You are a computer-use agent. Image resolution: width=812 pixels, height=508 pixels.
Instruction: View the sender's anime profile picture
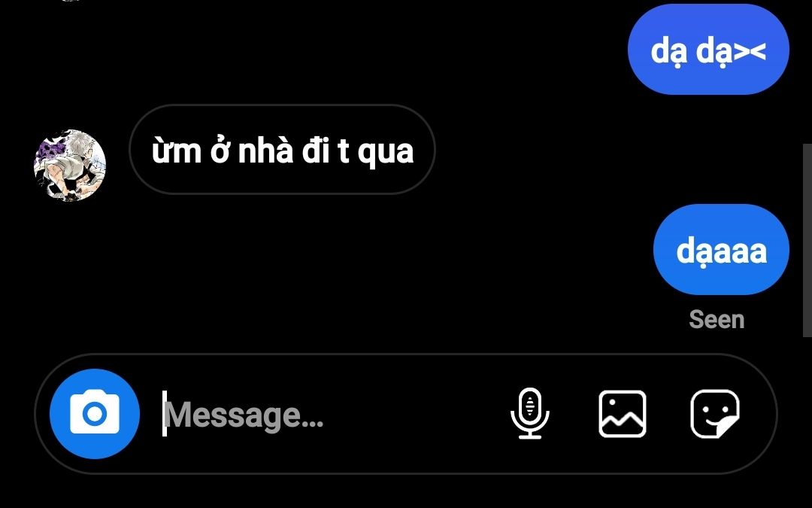70,165
